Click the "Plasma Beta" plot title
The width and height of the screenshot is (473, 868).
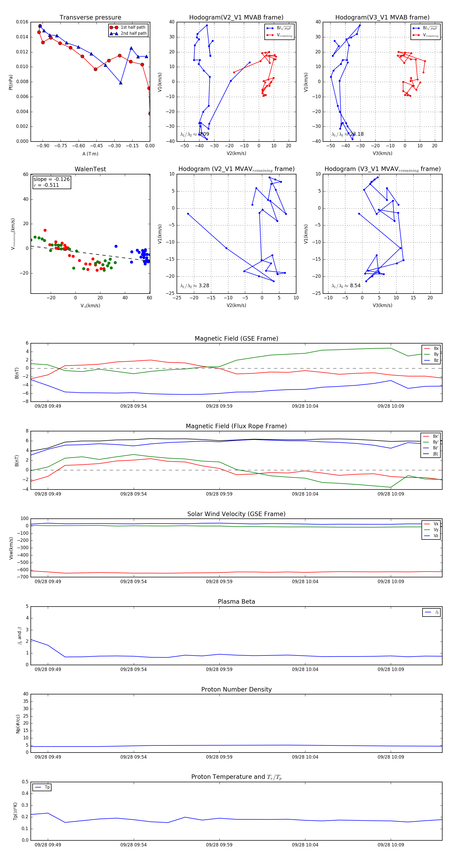[x=236, y=602]
